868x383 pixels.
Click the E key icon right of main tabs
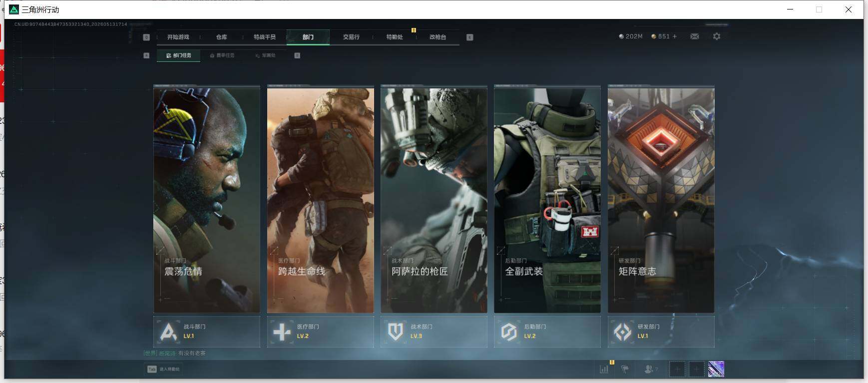coord(469,37)
